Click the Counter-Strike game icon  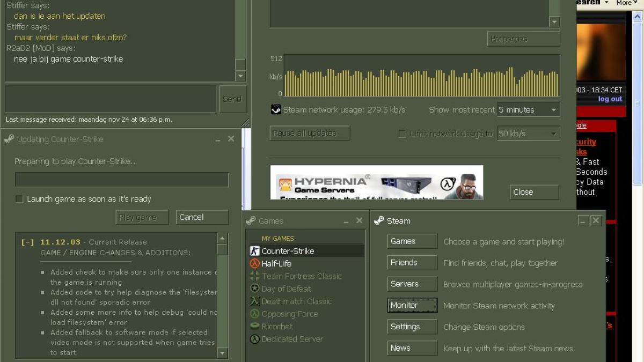[x=255, y=251]
